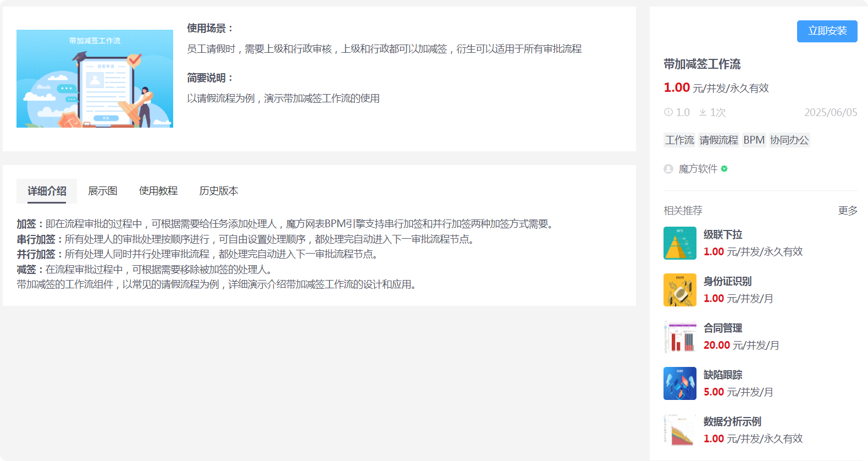Click the download count icon next to 1次
Screen dimensions: 868x461
tap(703, 112)
